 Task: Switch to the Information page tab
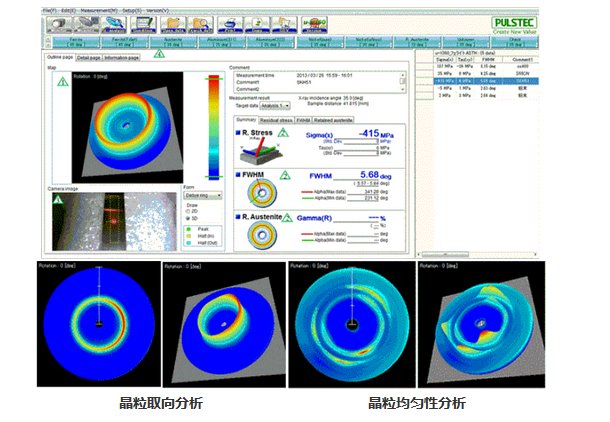tap(121, 58)
